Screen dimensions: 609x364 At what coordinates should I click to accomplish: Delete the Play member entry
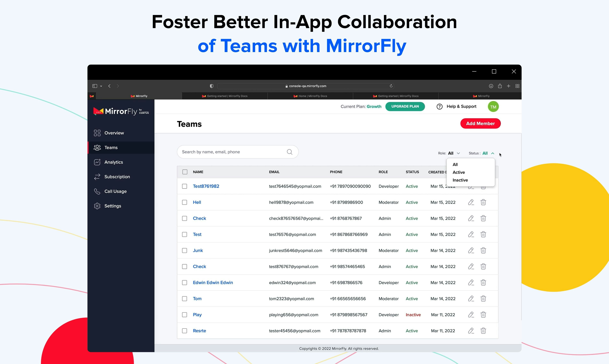[483, 315]
